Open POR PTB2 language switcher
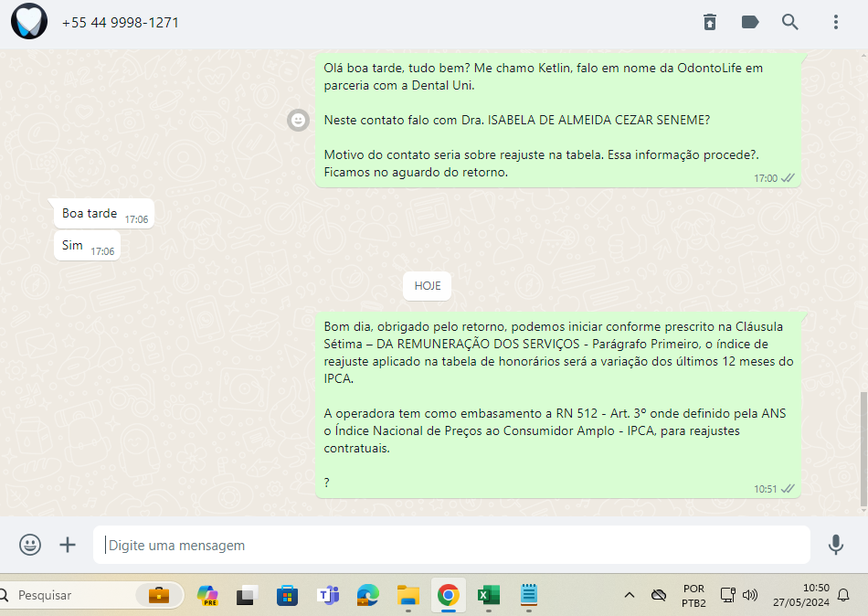Viewport: 868px width, 616px height. click(693, 596)
